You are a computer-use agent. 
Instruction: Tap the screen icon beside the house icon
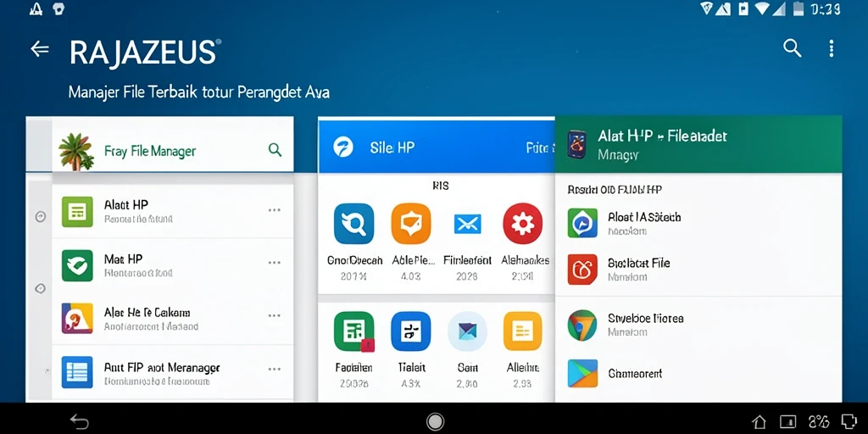[787, 422]
